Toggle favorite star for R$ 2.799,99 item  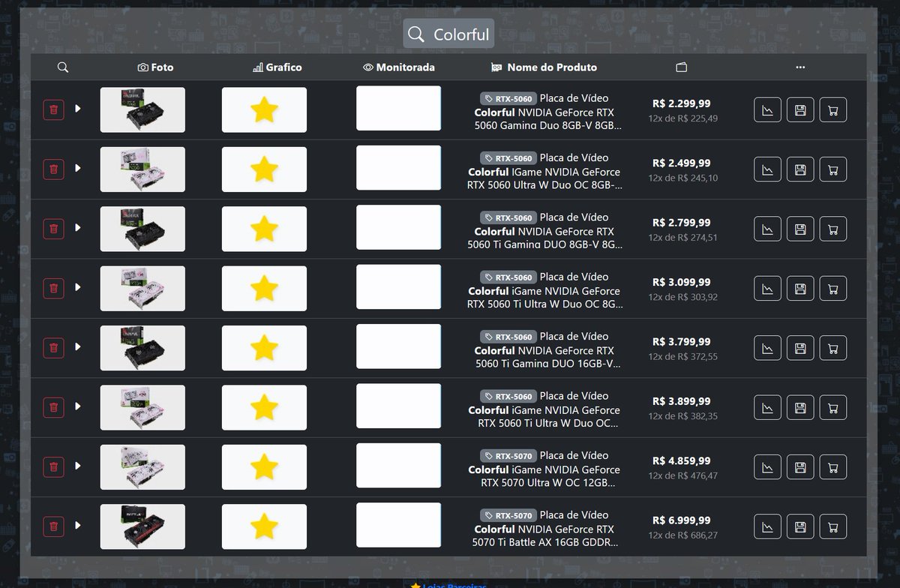click(264, 229)
